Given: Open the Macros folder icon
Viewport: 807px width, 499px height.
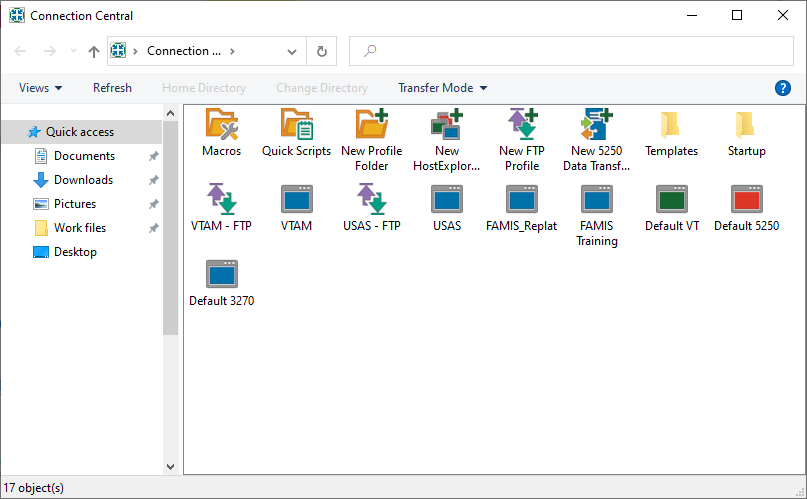Looking at the screenshot, I should (x=222, y=124).
